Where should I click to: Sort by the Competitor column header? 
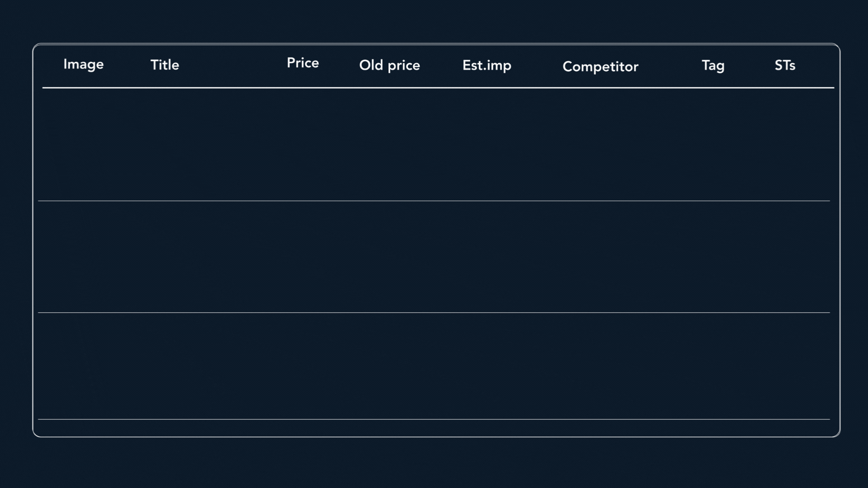[600, 67]
